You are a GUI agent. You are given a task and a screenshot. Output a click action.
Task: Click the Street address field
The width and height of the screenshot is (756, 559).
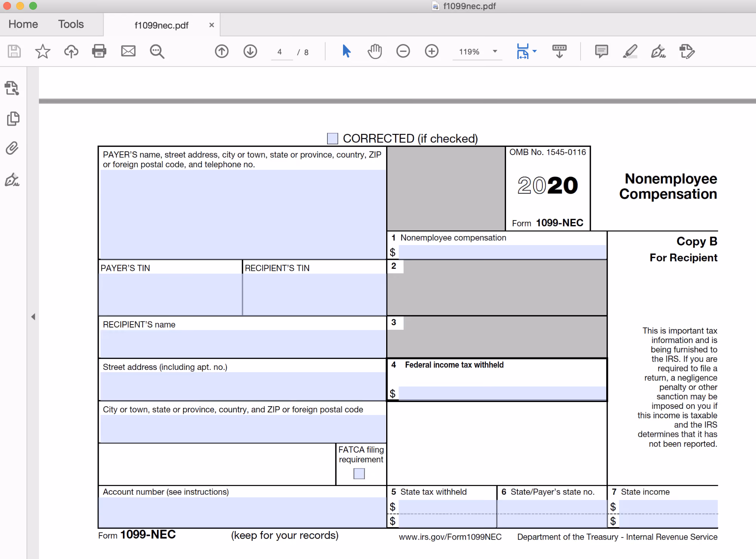[x=242, y=386]
